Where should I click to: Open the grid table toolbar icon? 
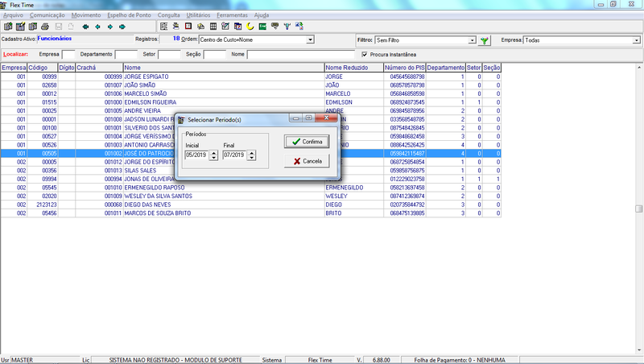(213, 27)
